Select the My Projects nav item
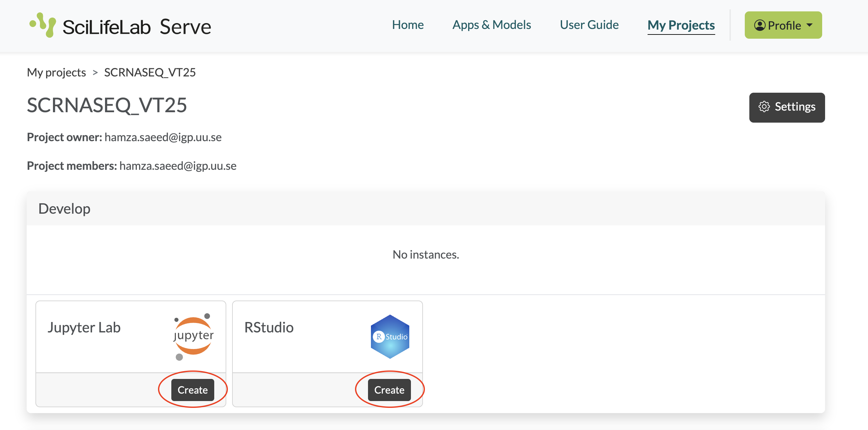The height and width of the screenshot is (430, 868). tap(681, 25)
